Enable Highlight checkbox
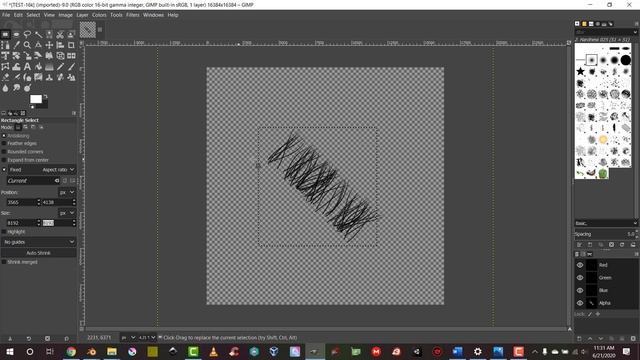 click(4, 232)
